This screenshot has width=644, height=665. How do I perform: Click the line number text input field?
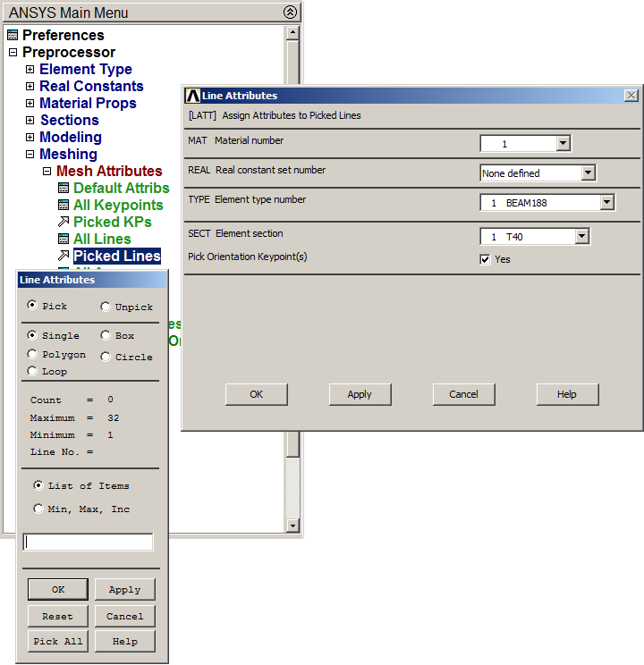coord(89,543)
